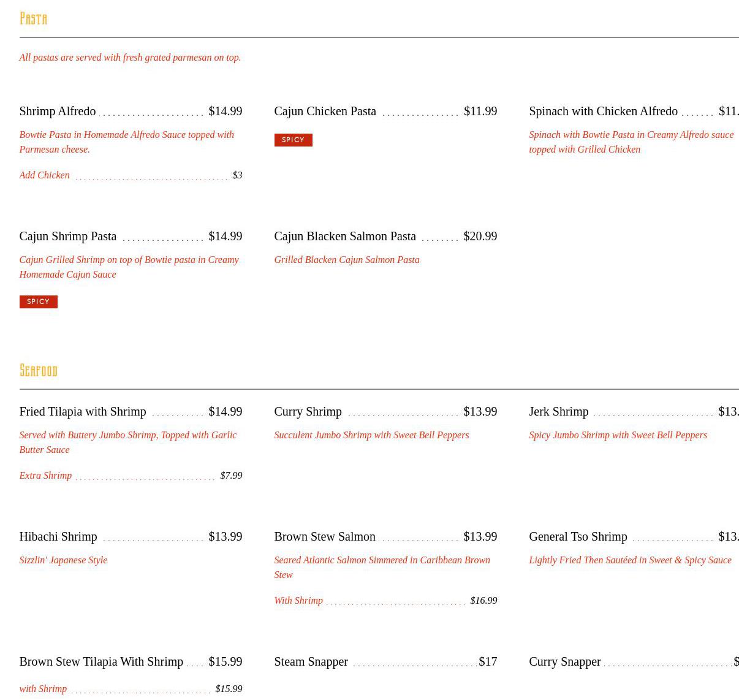Click the Curry Shrimp item name

point(308,411)
